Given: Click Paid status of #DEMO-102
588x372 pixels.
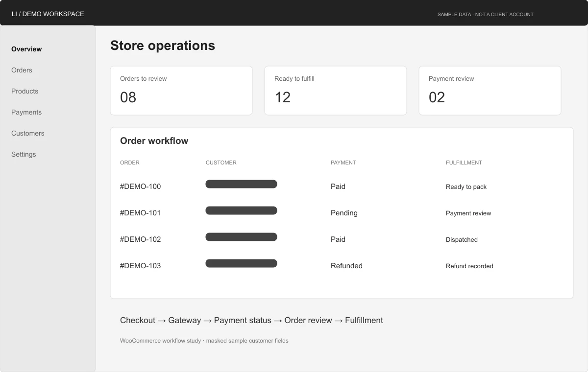Looking at the screenshot, I should point(338,239).
